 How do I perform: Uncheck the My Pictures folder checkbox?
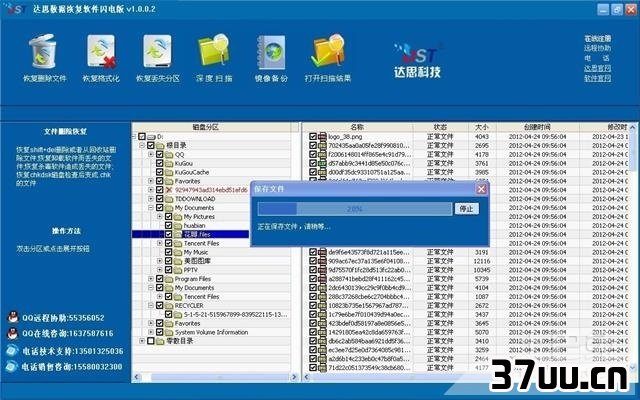click(169, 216)
